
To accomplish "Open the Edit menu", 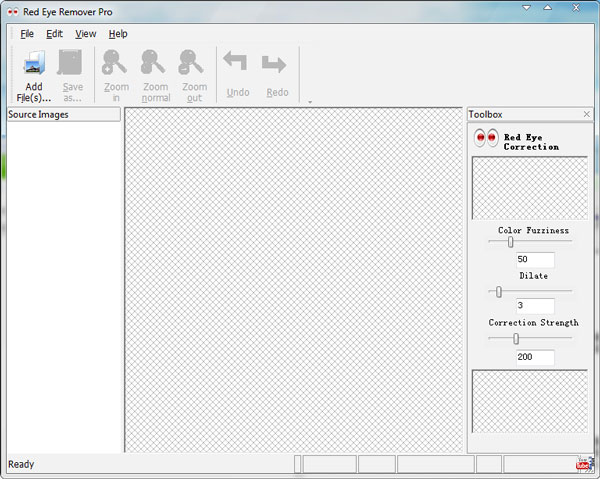I will [54, 34].
